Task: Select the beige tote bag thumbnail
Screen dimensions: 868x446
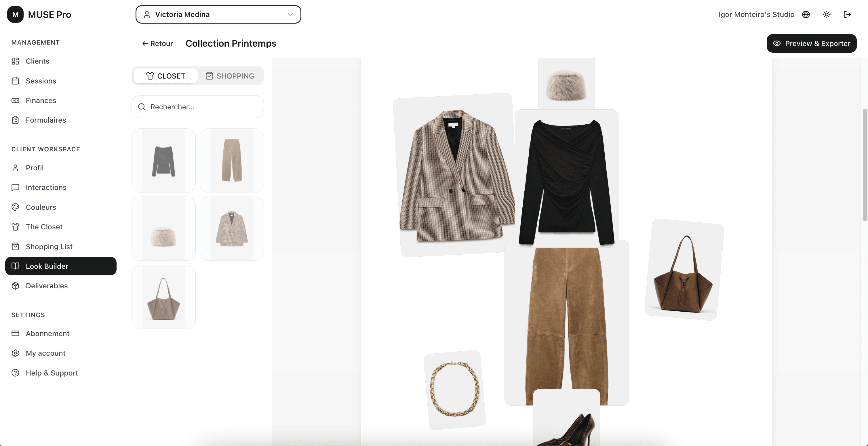Action: click(x=163, y=296)
